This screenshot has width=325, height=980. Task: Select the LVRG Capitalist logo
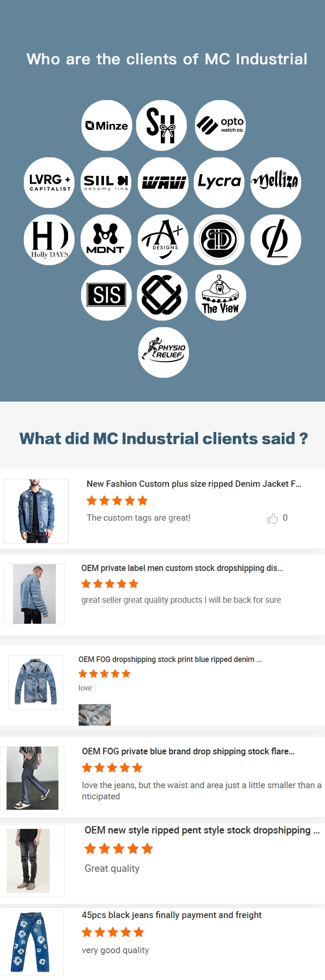[x=49, y=183]
